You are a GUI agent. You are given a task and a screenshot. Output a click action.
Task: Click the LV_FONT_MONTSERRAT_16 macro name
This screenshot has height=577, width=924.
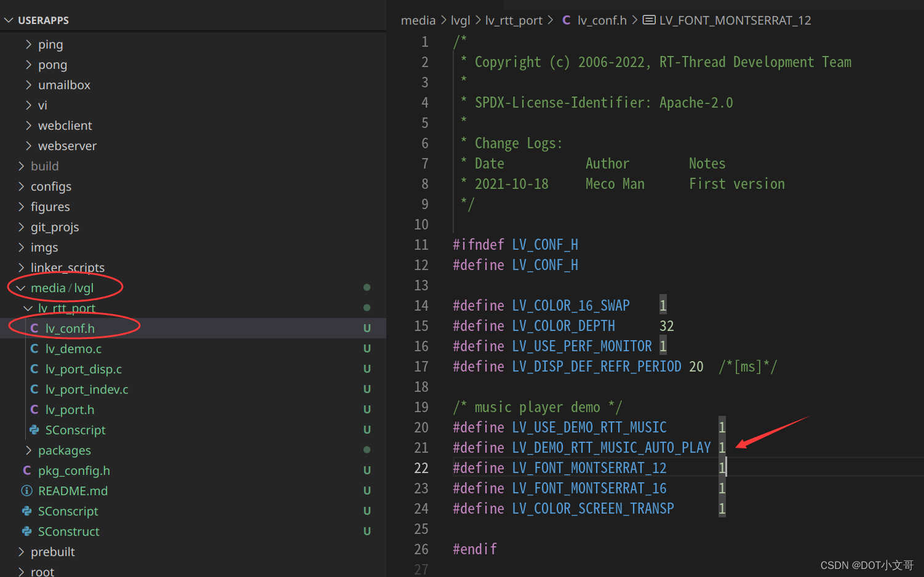click(589, 488)
